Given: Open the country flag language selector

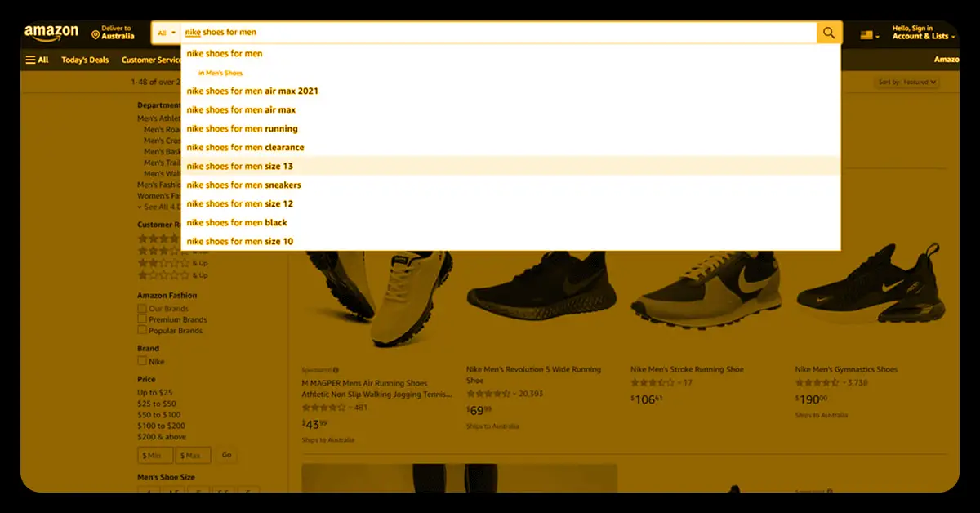Looking at the screenshot, I should pos(870,35).
